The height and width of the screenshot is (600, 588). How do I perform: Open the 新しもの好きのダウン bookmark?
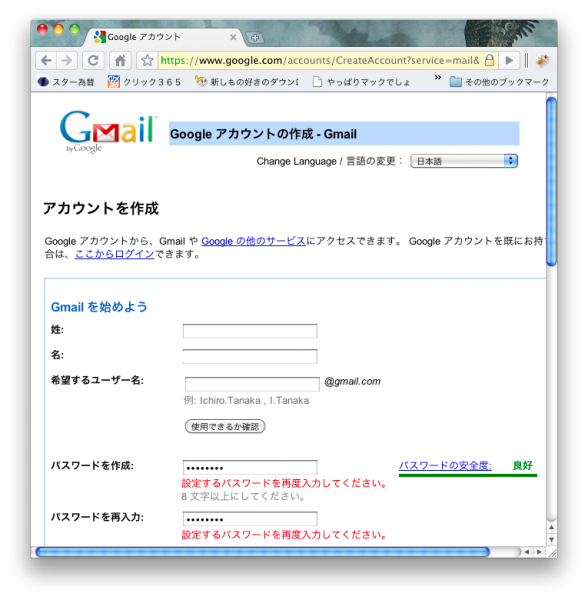click(x=247, y=82)
